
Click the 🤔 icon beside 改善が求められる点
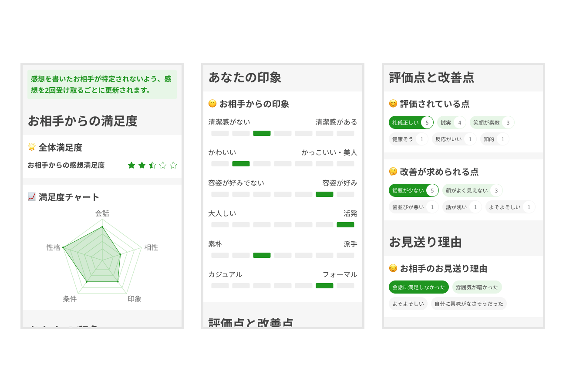[393, 172]
